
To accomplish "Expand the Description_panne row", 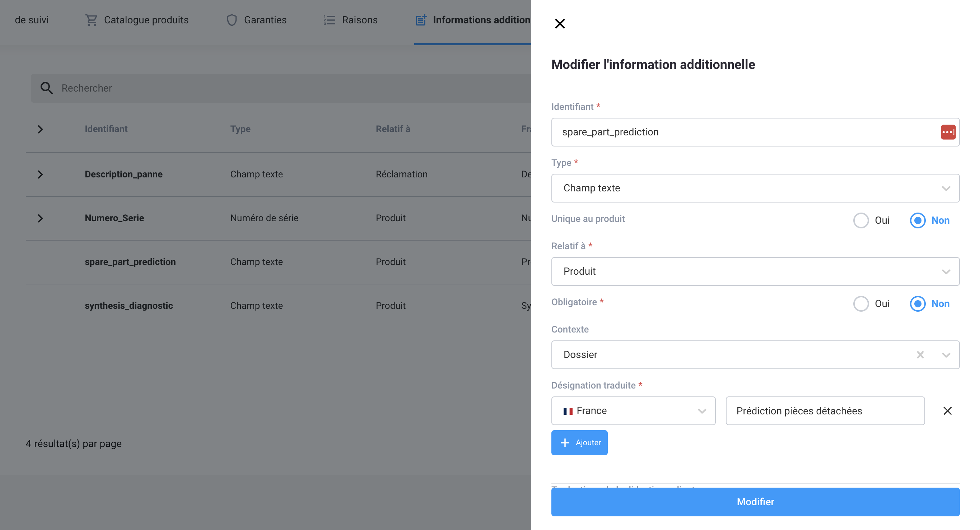I will pos(40,174).
